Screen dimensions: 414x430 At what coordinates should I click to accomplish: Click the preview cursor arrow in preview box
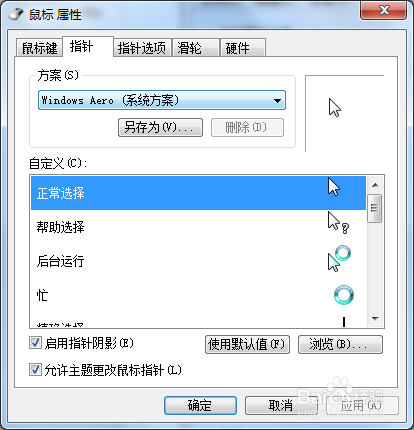pyautogui.click(x=335, y=108)
